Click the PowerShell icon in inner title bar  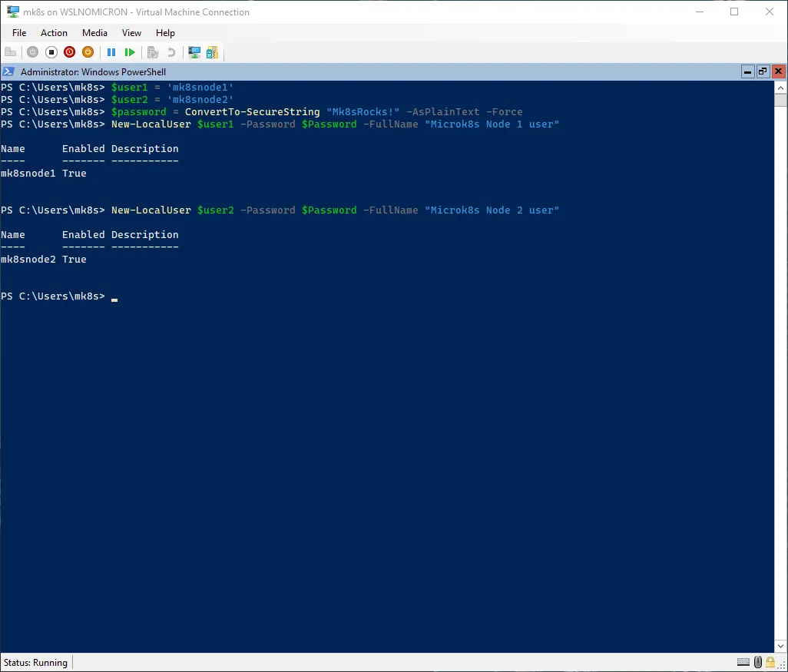[x=8, y=71]
